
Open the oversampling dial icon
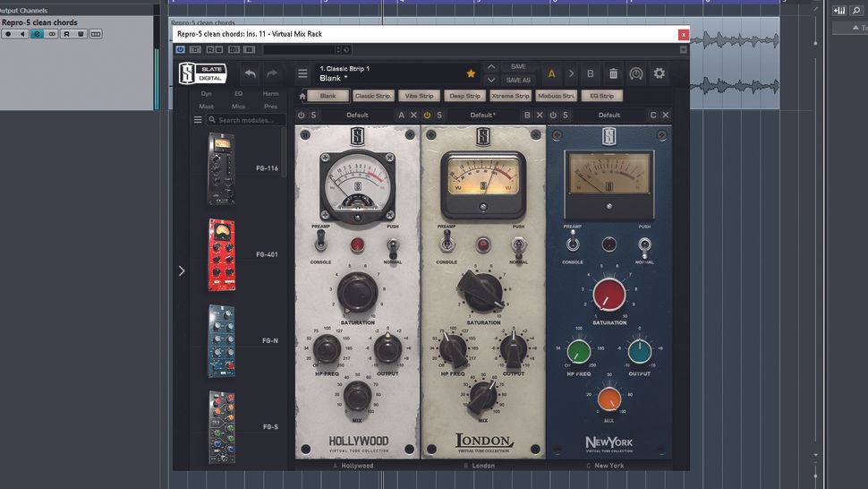(x=636, y=73)
